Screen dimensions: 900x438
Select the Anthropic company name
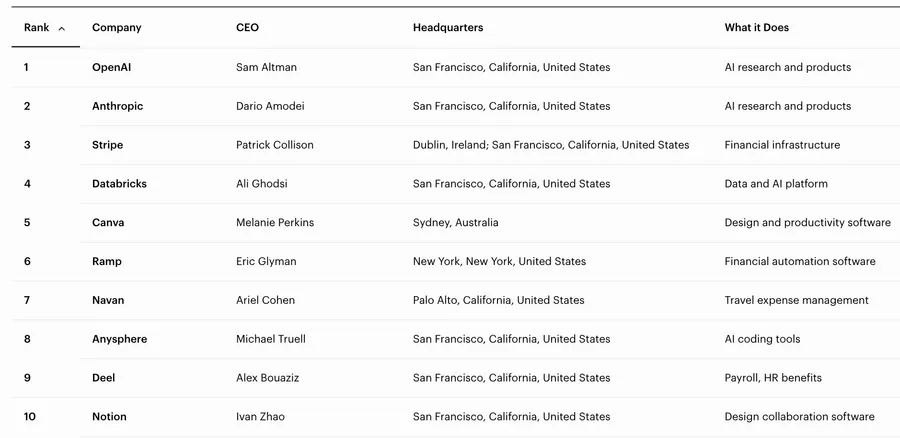(x=118, y=106)
